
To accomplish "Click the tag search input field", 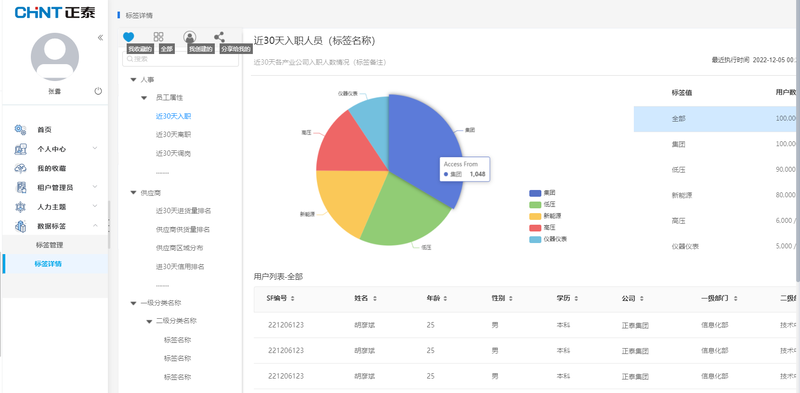I will coord(181,59).
